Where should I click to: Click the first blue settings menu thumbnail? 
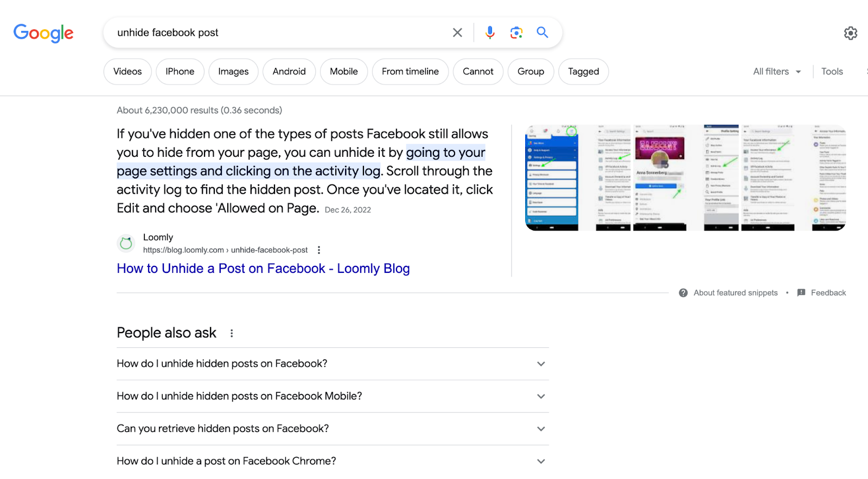(552, 178)
